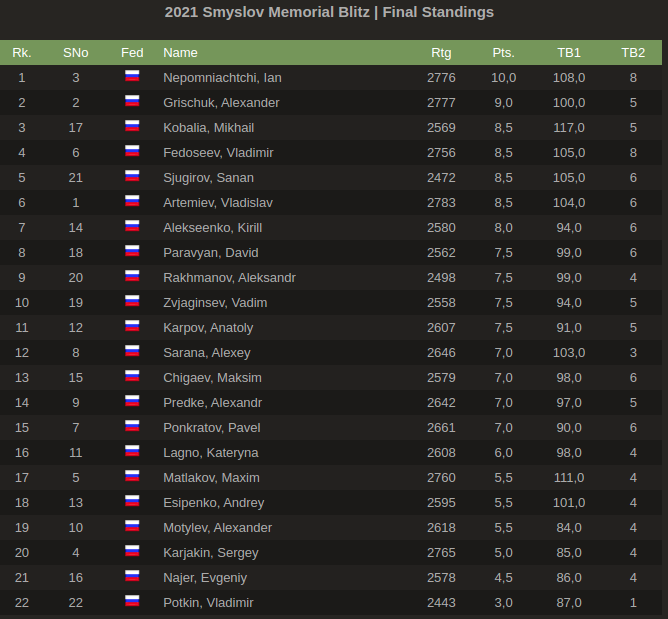Click the flag icon for Artemiev, Vladislav
The image size is (668, 619).
[132, 202]
